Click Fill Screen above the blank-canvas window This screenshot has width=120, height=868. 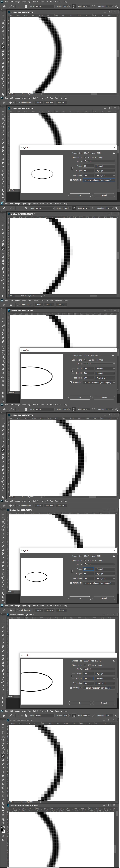click(x=61, y=610)
